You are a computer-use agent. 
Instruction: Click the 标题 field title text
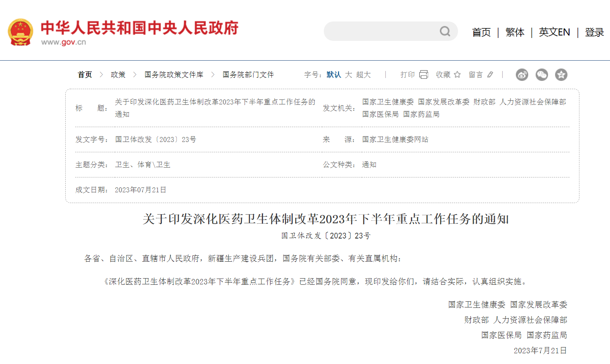point(215,108)
